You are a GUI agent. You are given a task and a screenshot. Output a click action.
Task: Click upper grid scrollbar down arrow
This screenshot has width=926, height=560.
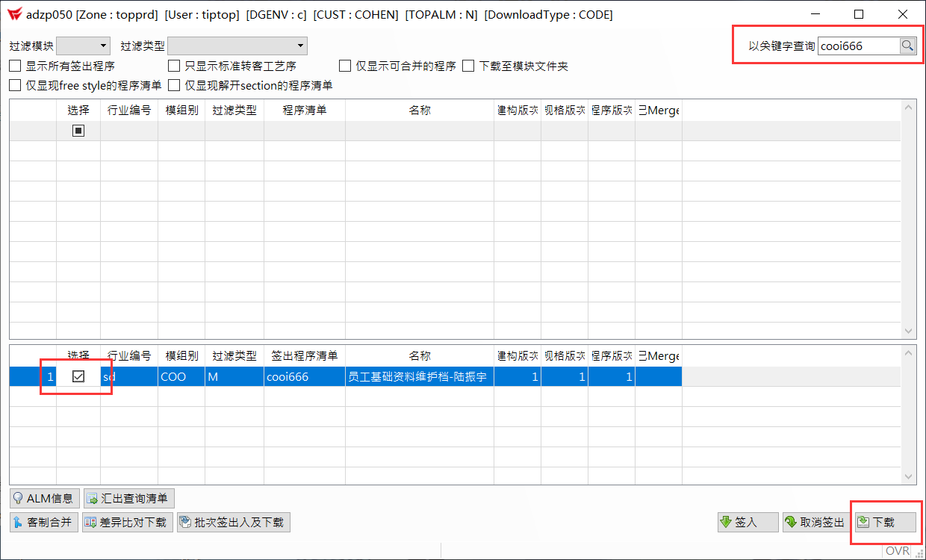[909, 331]
